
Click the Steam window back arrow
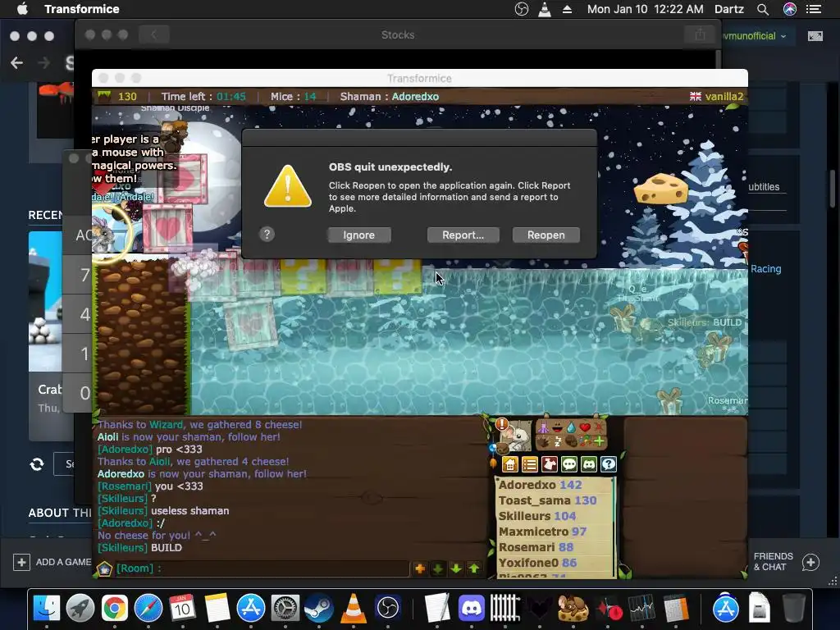tap(16, 62)
